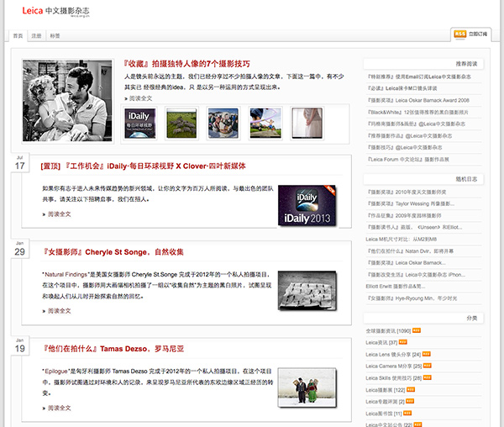Select the 标签 tab
504x427 pixels.
[x=55, y=37]
